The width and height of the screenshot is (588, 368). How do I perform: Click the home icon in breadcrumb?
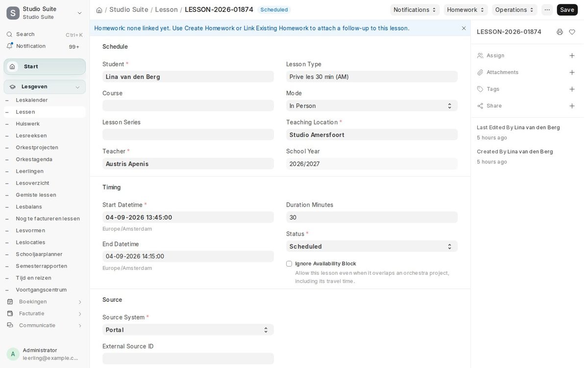point(99,10)
